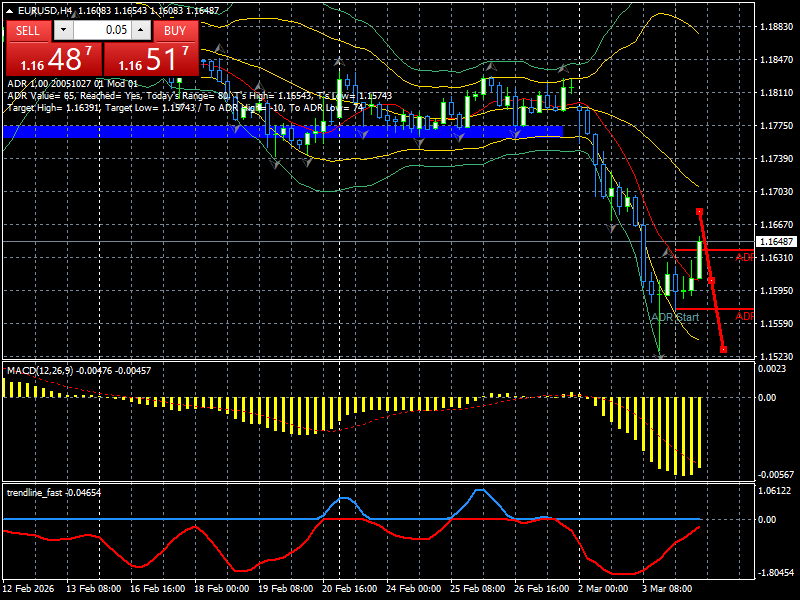Click the 20 Feb 16:00 time label

click(x=349, y=588)
